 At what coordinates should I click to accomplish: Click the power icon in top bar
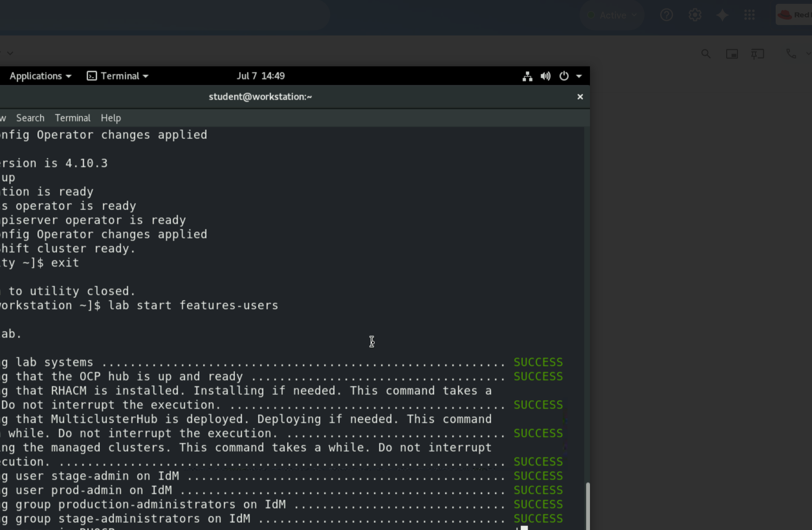pos(564,76)
